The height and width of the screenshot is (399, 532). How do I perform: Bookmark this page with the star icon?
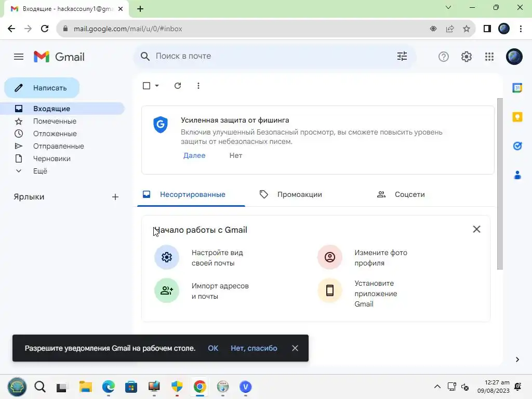coord(467,29)
